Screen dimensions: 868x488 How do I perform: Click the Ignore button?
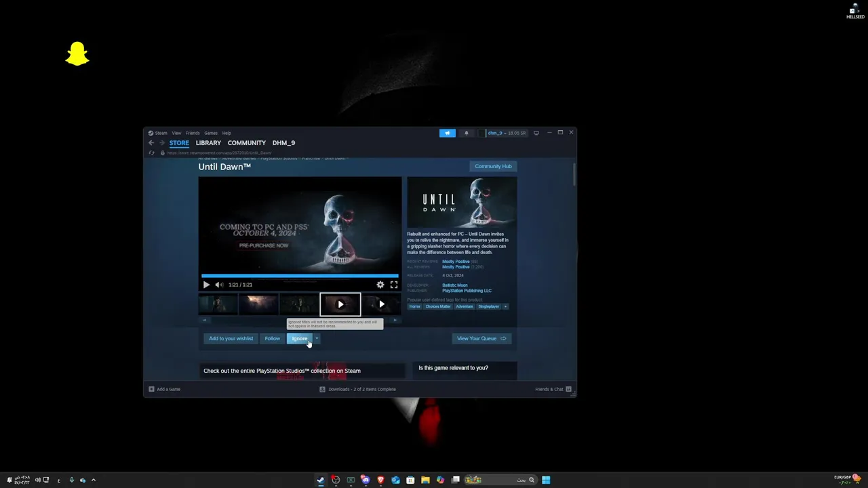(299, 338)
